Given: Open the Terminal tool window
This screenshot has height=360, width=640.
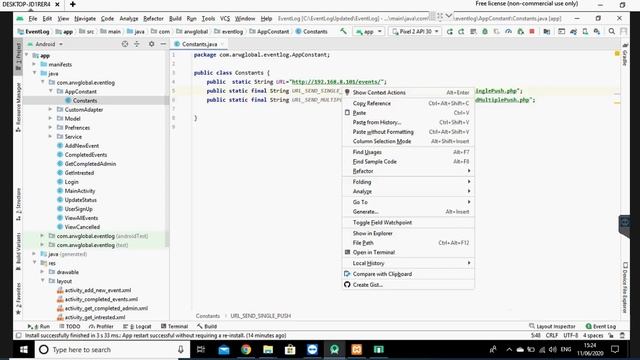Looking at the screenshot, I should [174, 326].
